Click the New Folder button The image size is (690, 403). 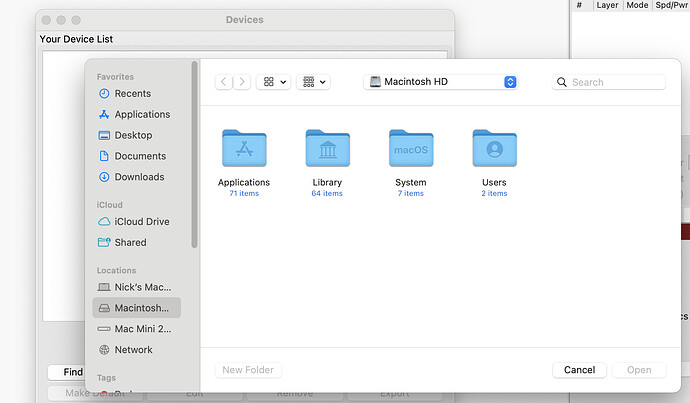coord(248,370)
